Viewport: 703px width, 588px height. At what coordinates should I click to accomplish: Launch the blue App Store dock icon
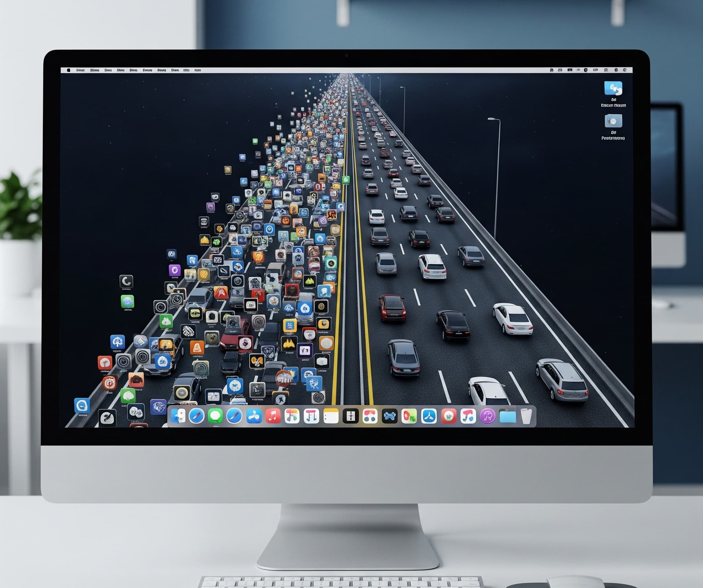pos(429,416)
